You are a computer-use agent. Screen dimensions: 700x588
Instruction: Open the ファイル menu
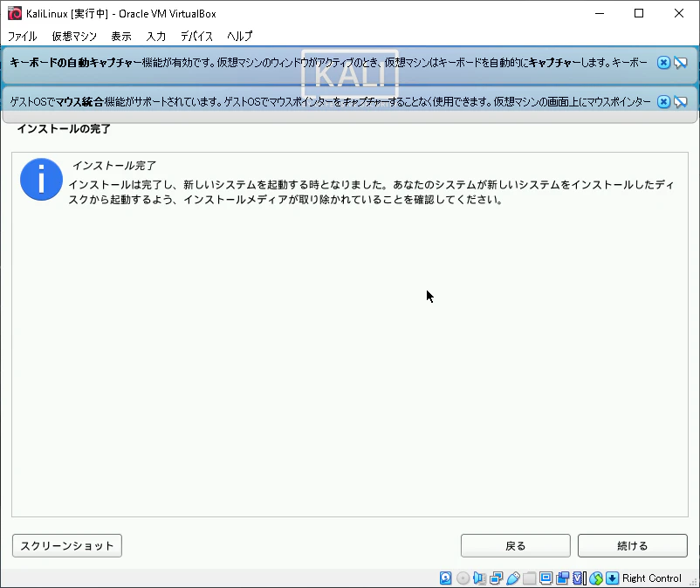pyautogui.click(x=23, y=36)
